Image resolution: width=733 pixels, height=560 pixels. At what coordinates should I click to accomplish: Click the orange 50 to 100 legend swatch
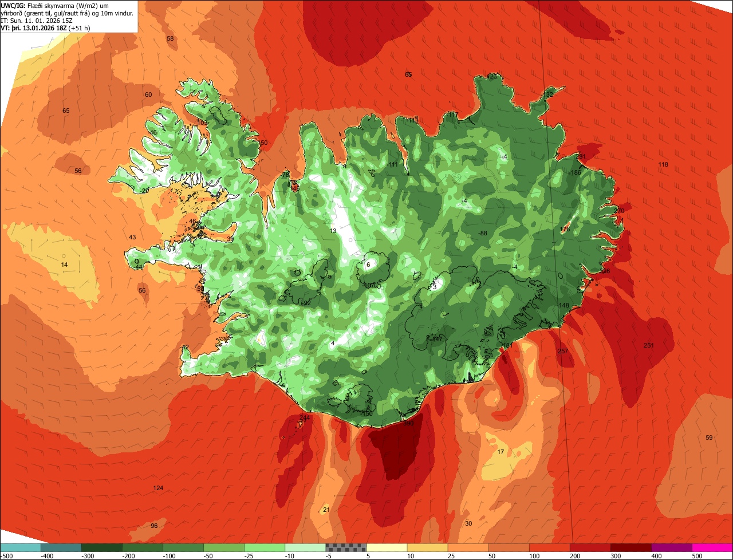point(508,547)
